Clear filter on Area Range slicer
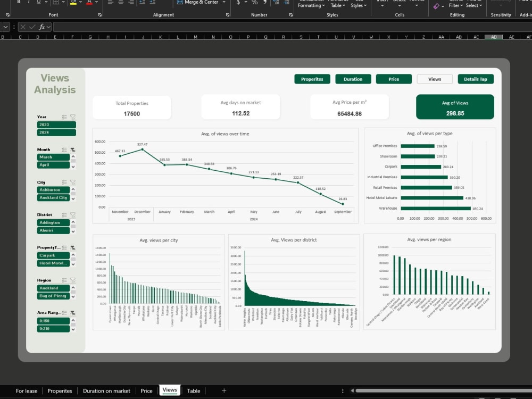 click(72, 313)
